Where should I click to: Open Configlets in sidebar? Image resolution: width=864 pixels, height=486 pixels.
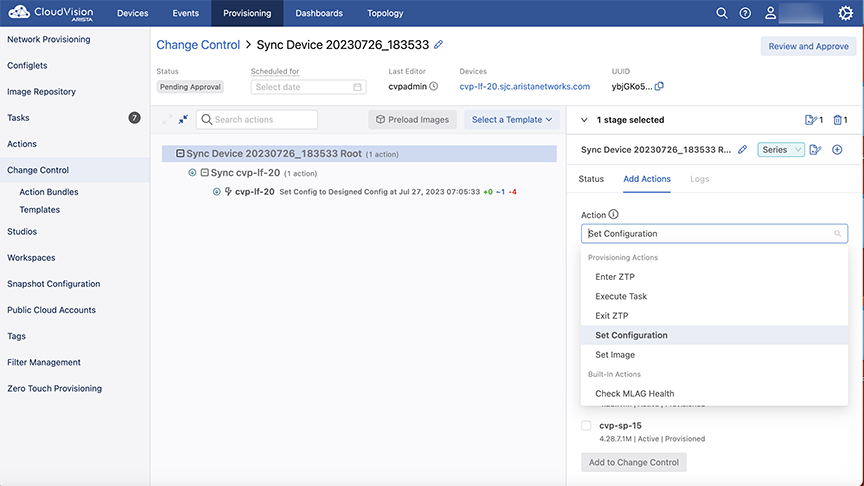point(27,65)
